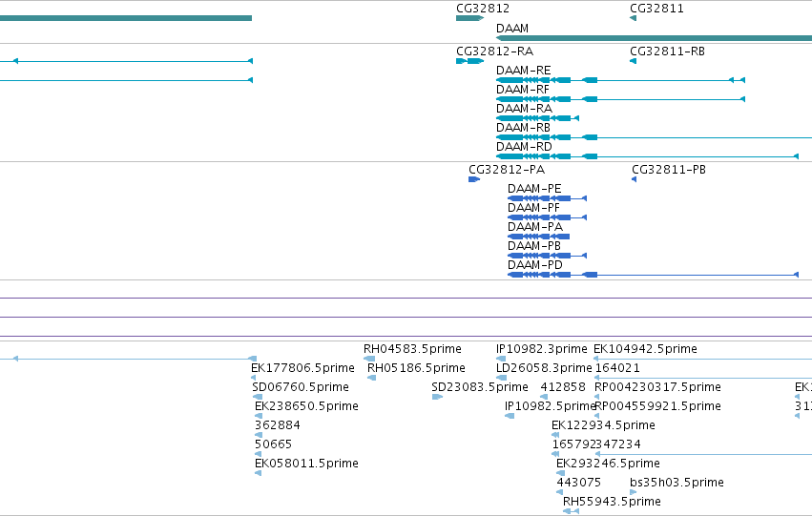Click the CG32812 gene arrow glyph
The height and width of the screenshot is (516, 812).
(x=469, y=18)
